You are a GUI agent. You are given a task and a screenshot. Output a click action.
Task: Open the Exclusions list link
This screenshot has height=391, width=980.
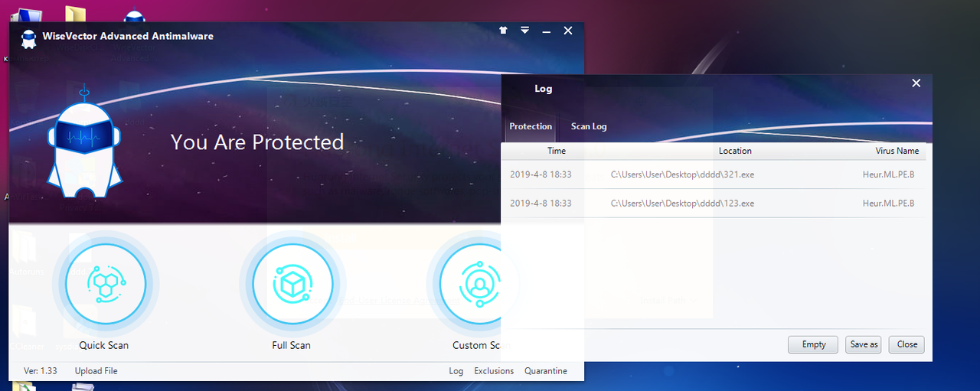click(x=494, y=371)
